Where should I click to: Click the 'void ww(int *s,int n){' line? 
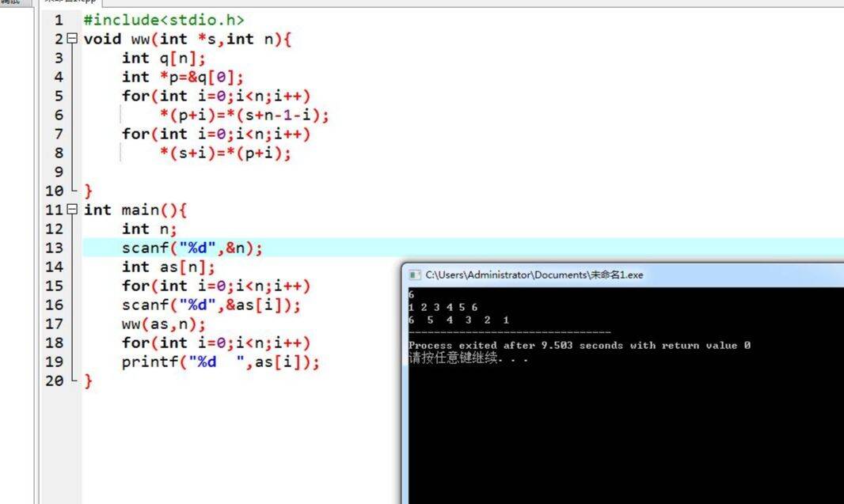click(188, 39)
